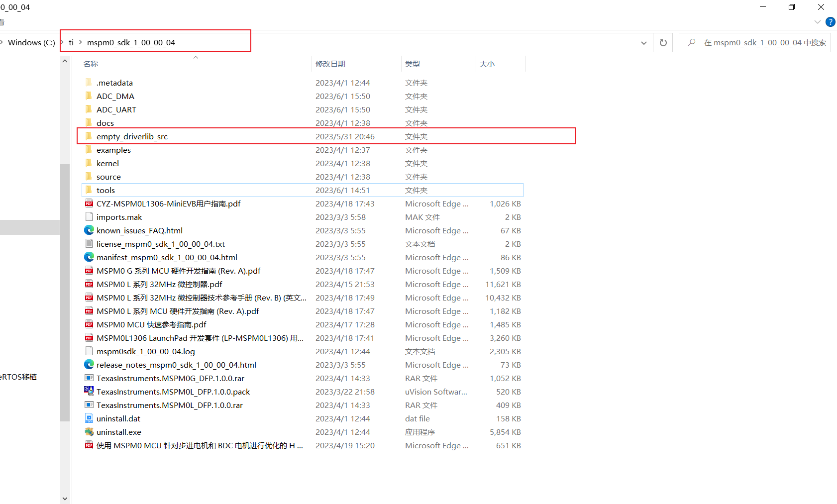Click Edge icon of release_notes_mspm0_sdk html
This screenshot has height=504, width=837.
[x=89, y=364]
